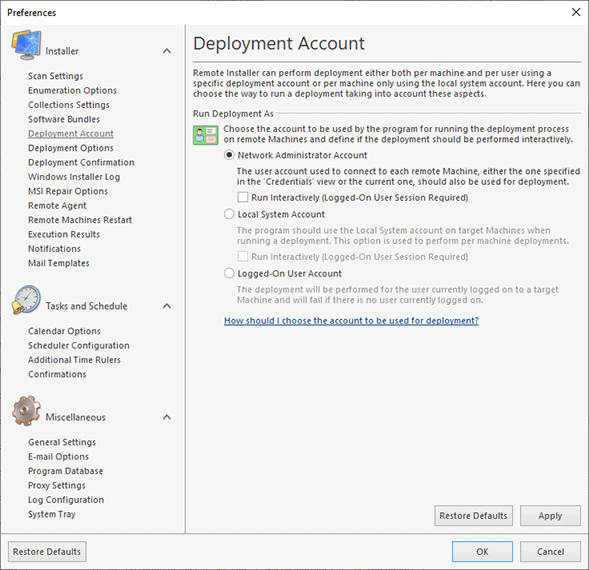
Task: Select Network Administrator Account radio button
Action: click(229, 155)
